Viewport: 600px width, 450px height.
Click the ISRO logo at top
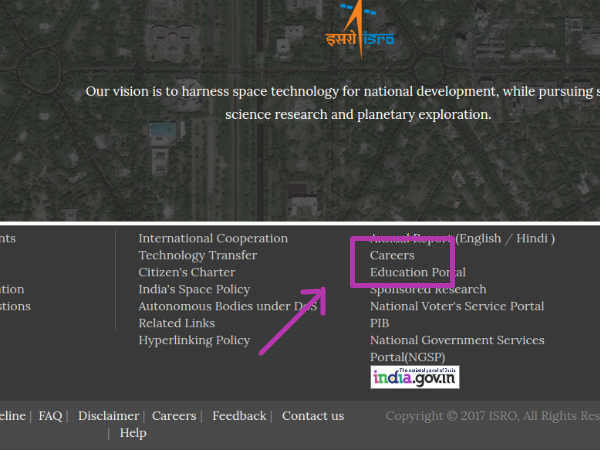[360, 31]
